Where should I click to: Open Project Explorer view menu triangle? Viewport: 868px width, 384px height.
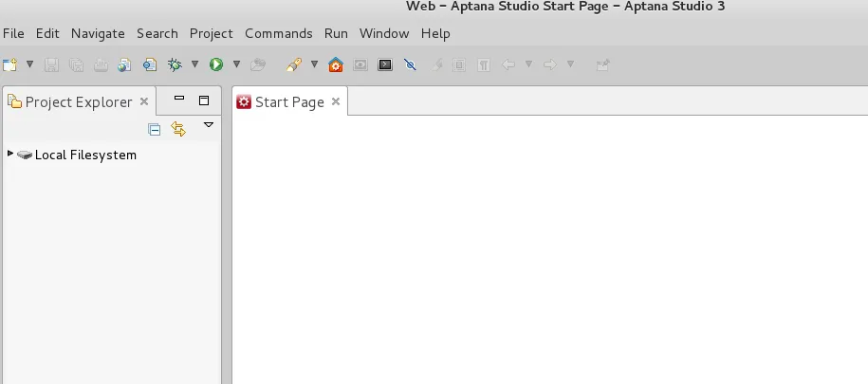point(209,125)
